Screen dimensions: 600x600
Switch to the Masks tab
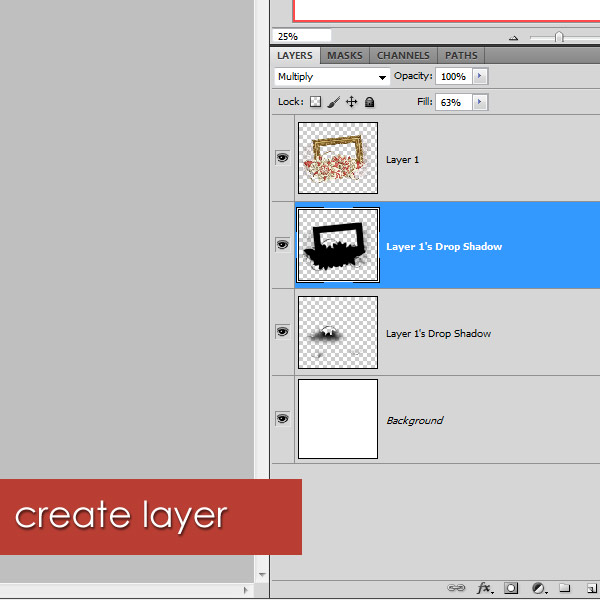(x=345, y=55)
